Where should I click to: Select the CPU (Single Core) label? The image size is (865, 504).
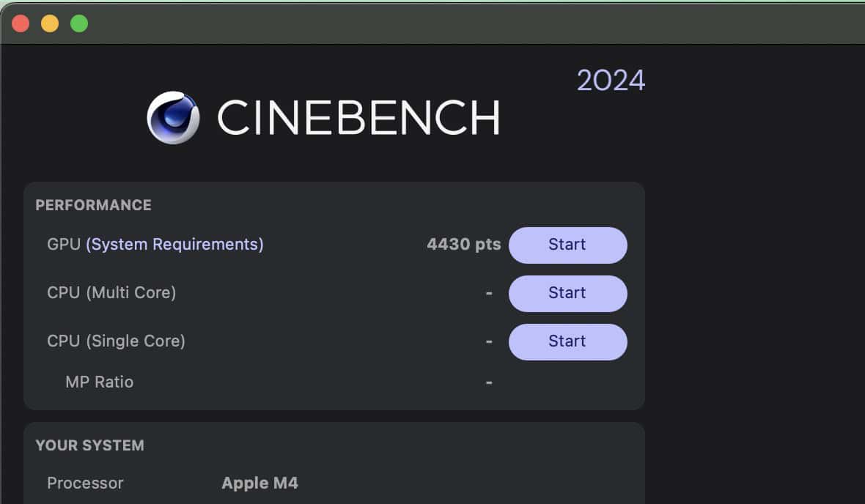tap(116, 341)
